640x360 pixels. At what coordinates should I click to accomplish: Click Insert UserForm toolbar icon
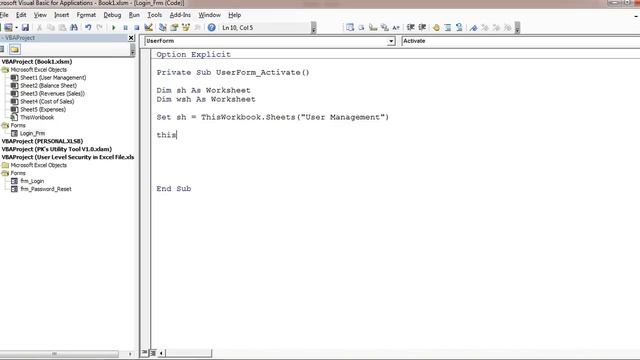(8, 28)
